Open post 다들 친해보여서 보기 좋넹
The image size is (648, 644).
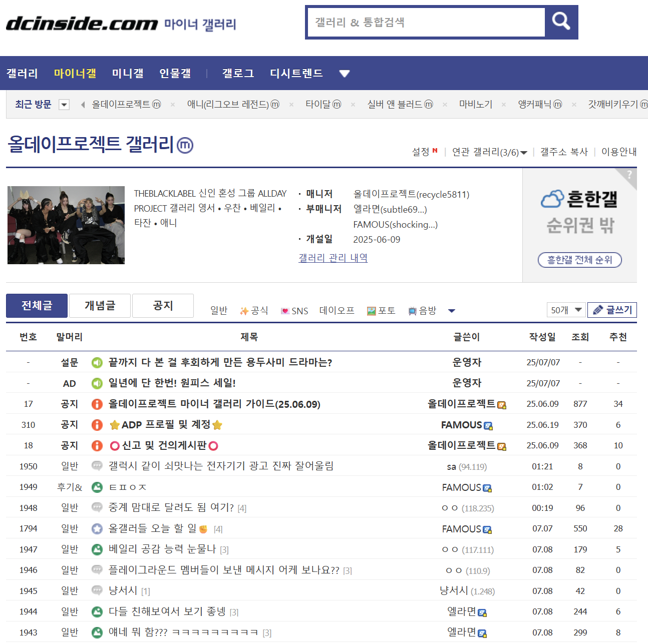point(167,611)
